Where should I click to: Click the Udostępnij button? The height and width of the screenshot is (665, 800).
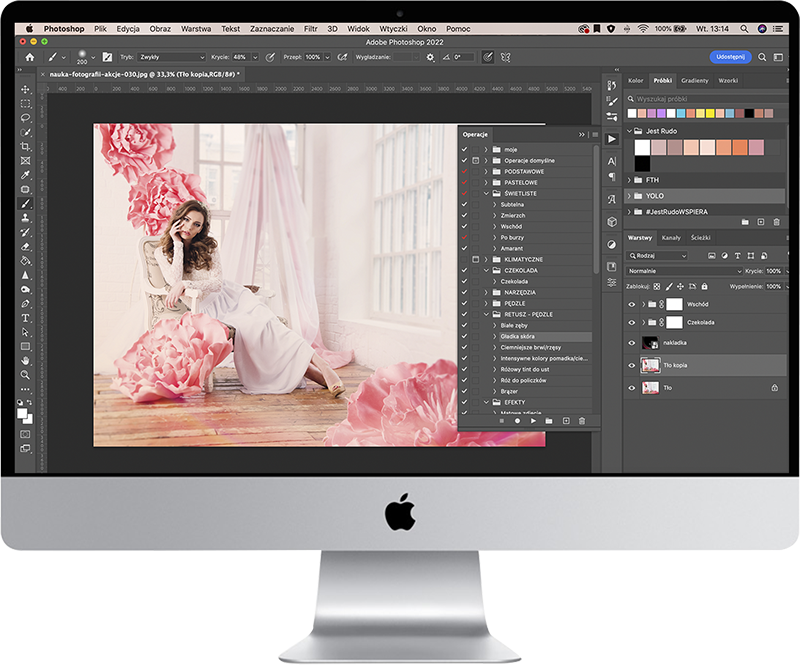click(x=729, y=57)
